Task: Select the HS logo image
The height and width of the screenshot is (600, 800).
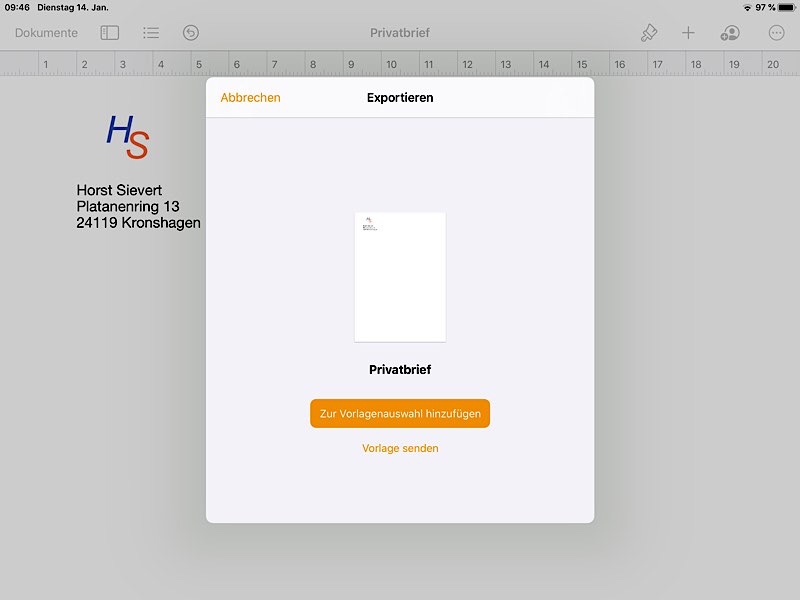Action: (128, 137)
